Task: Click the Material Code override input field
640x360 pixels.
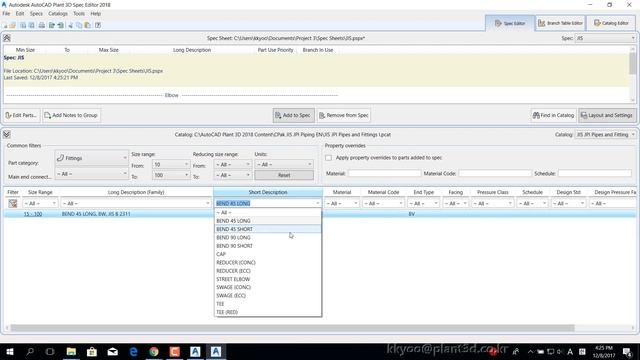Action: 495,173
